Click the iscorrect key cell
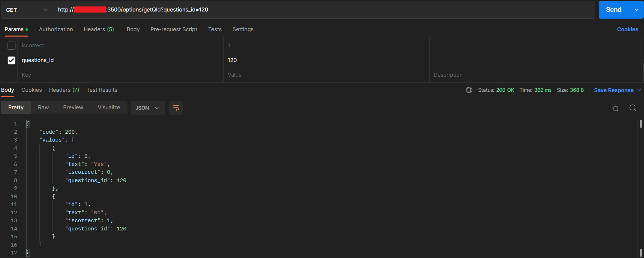Image resolution: width=644 pixels, height=258 pixels. pyautogui.click(x=120, y=46)
